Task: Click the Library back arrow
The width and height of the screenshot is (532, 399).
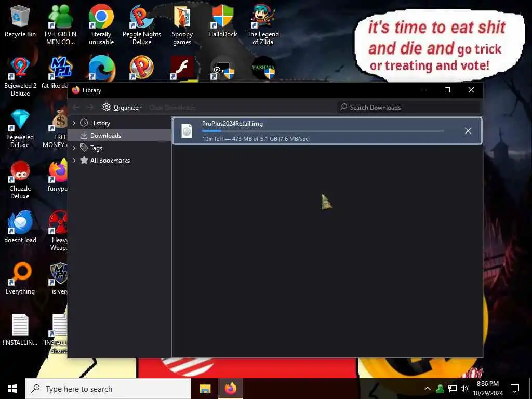Action: pos(76,107)
